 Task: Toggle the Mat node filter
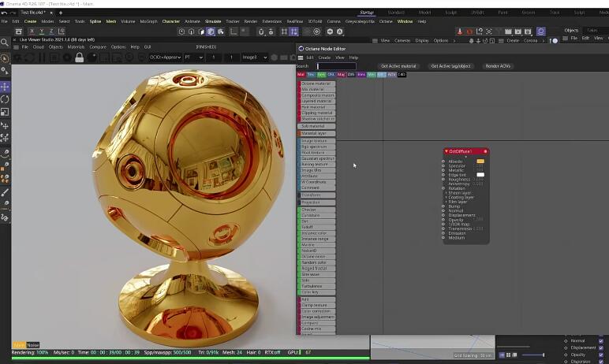301,75
